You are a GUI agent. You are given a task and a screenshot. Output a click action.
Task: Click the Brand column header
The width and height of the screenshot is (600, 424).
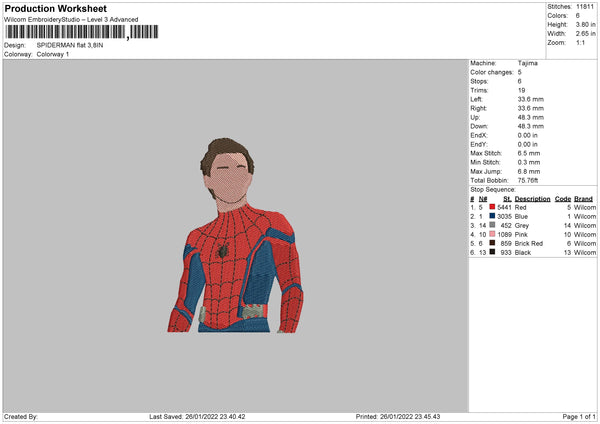pos(583,198)
